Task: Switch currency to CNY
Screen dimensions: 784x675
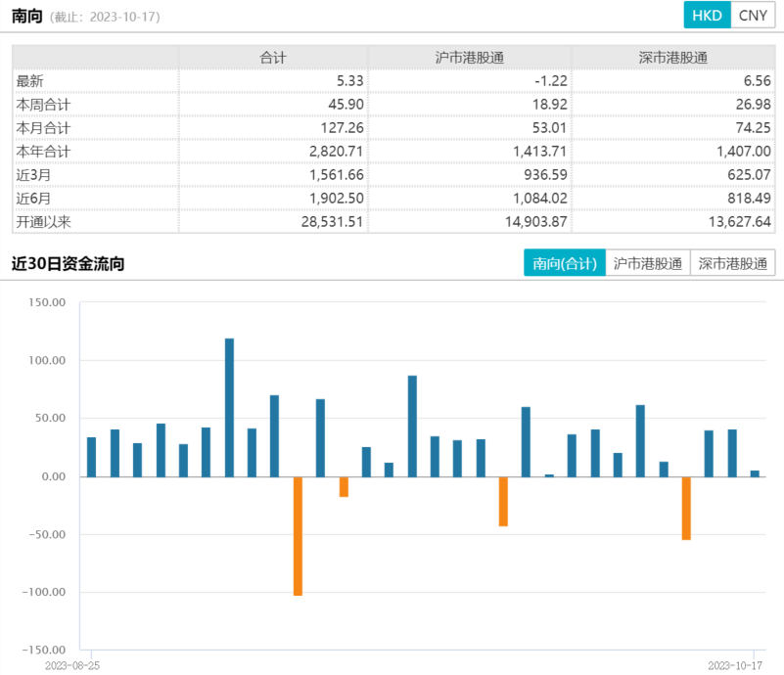Action: tap(753, 16)
